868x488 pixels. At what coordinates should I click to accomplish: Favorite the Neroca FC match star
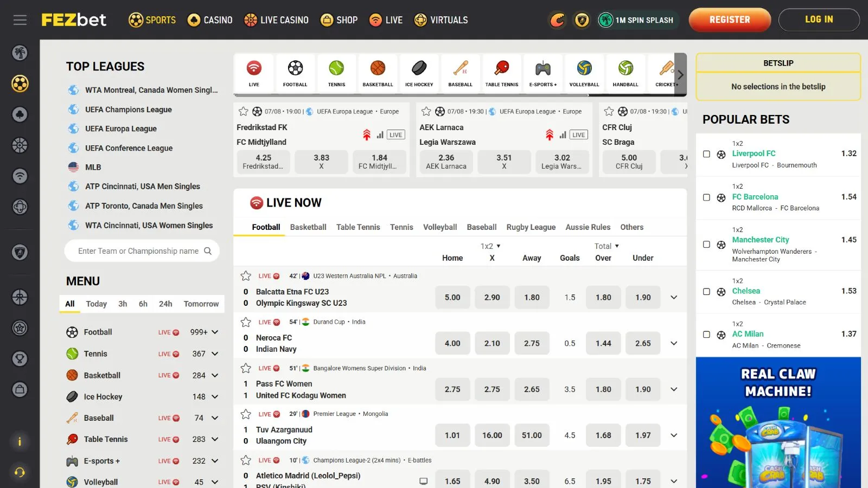coord(246,322)
